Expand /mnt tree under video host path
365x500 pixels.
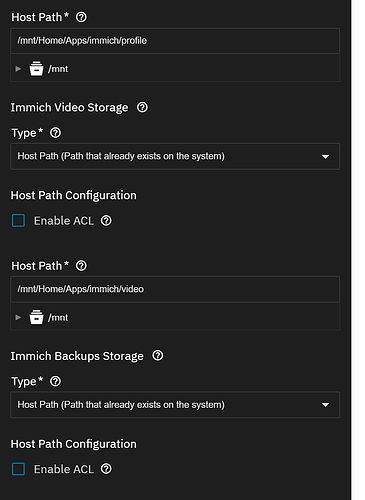18,317
